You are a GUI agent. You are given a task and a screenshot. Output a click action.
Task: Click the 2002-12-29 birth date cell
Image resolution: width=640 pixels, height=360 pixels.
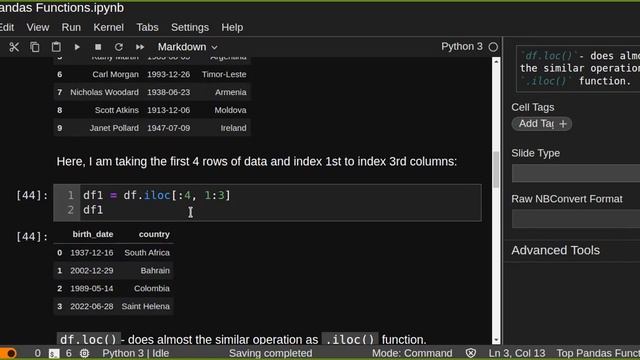tap(91, 271)
